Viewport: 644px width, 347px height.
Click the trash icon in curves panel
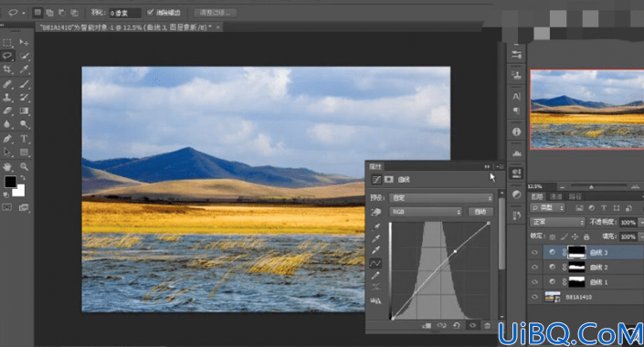point(487,326)
